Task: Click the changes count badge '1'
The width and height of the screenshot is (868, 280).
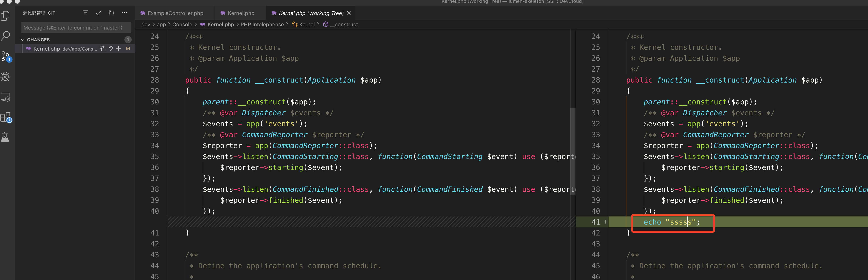Action: (x=128, y=39)
